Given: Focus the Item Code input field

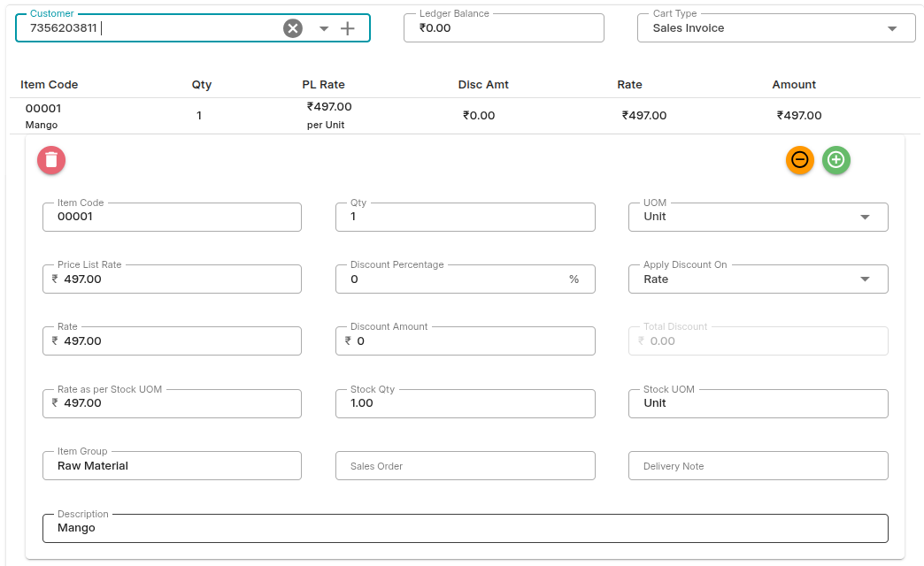Looking at the screenshot, I should (x=172, y=217).
